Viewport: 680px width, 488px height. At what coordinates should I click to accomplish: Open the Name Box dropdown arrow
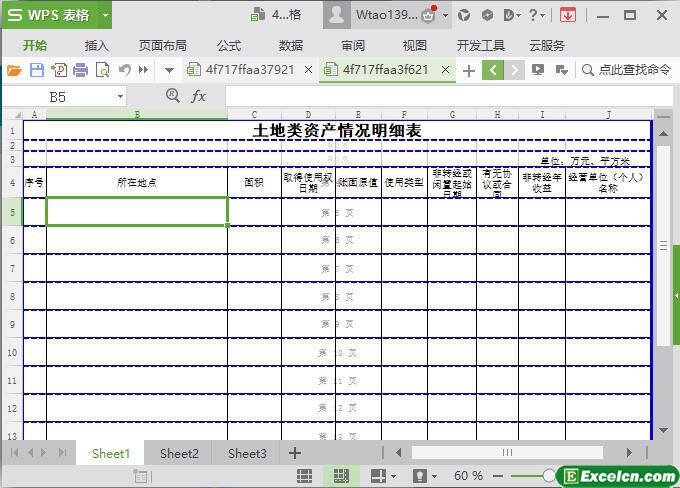(121, 96)
